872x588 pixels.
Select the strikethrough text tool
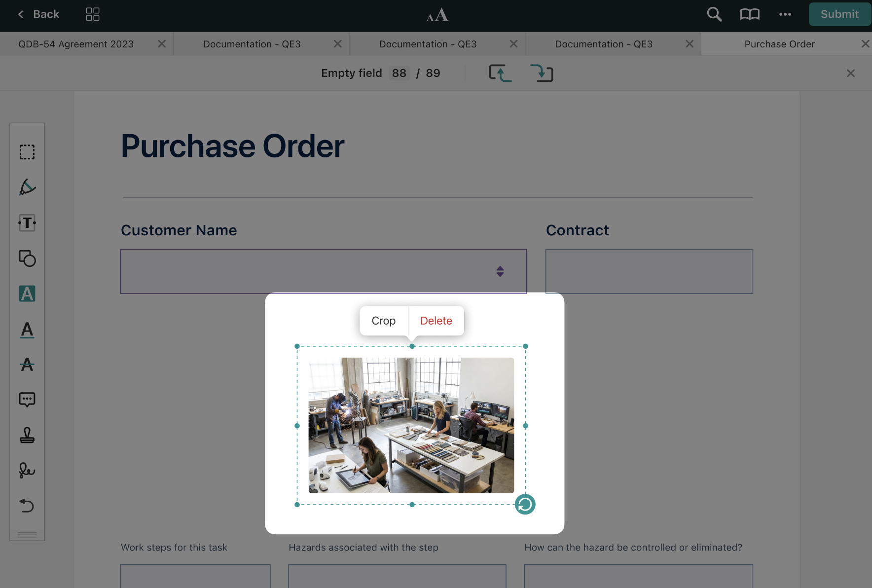click(x=27, y=365)
